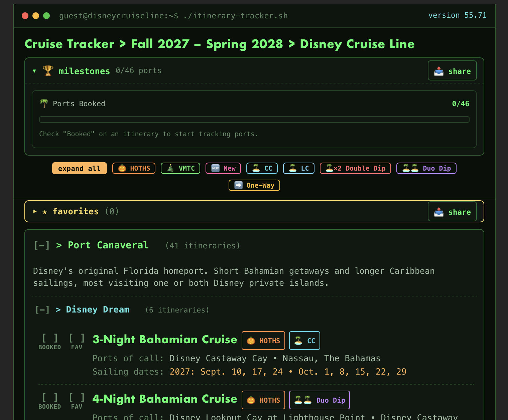The image size is (508, 420).
Task: Click the palm tree icon beside Ports Booked
Action: point(44,103)
